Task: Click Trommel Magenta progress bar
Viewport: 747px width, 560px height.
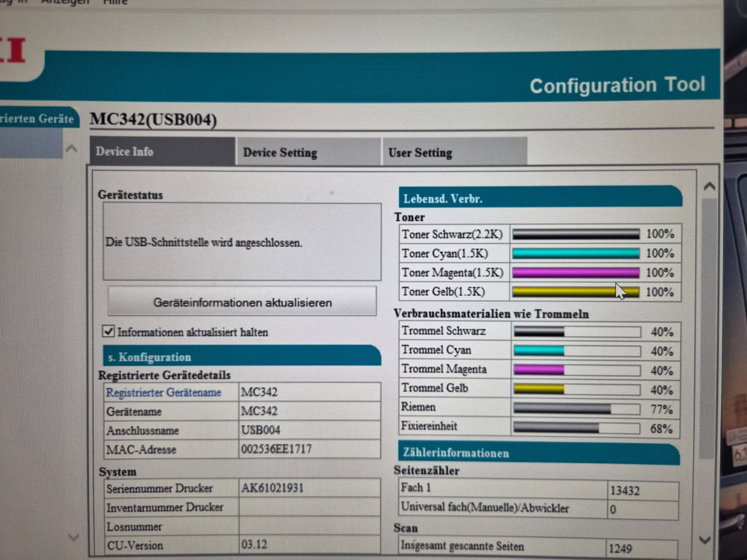Action: pyautogui.click(x=577, y=370)
